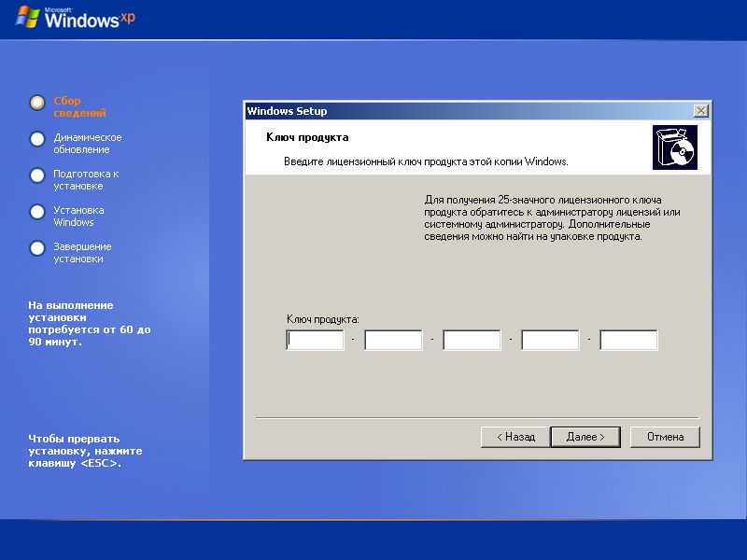
Task: Click the 'Ключ продукта:' field label
Action: [x=322, y=319]
